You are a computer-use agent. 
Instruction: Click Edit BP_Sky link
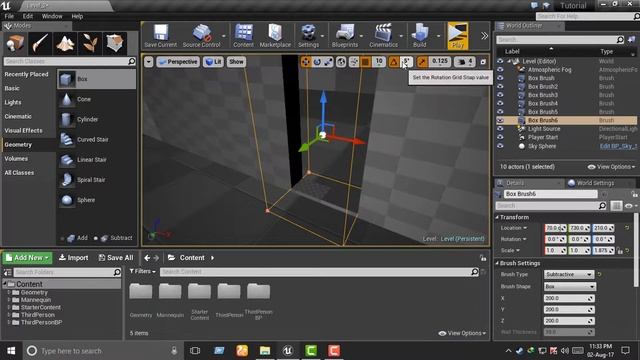(x=618, y=146)
